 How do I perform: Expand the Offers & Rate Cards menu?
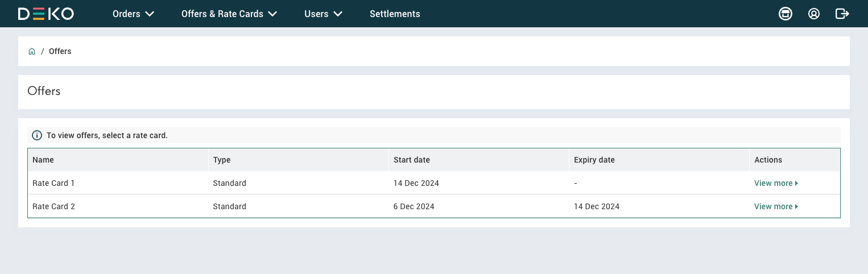[x=229, y=14]
